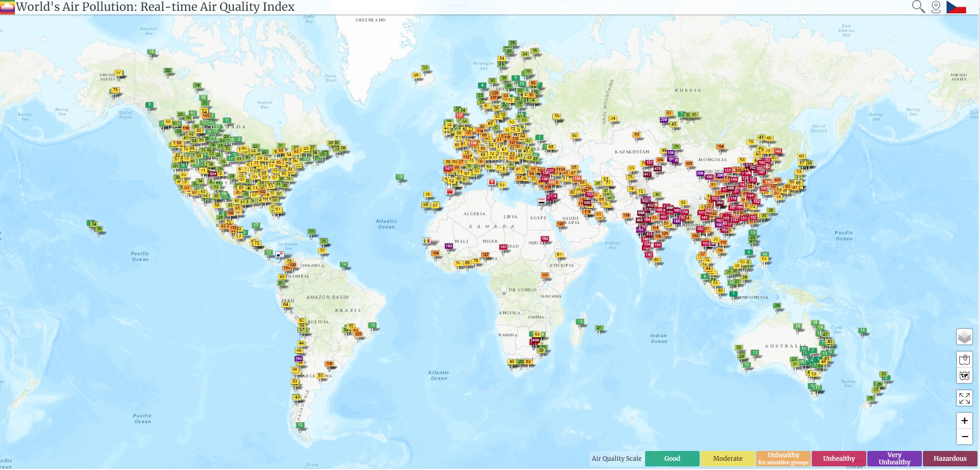
Task: Click the green Good scale swatch
Action: click(672, 459)
